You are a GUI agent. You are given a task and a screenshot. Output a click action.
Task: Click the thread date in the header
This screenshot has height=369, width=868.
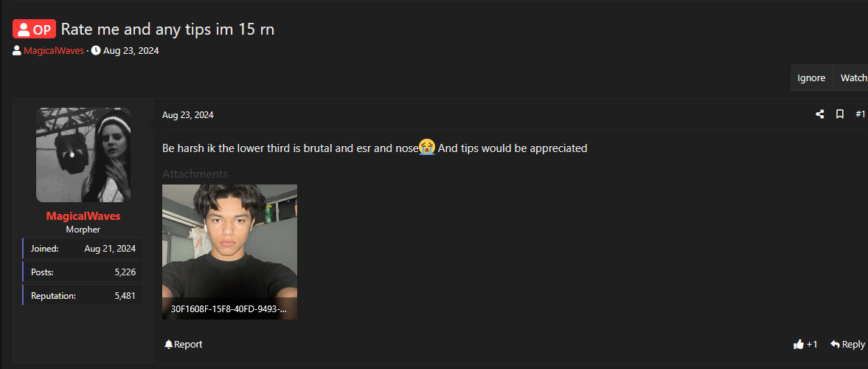[x=131, y=51]
